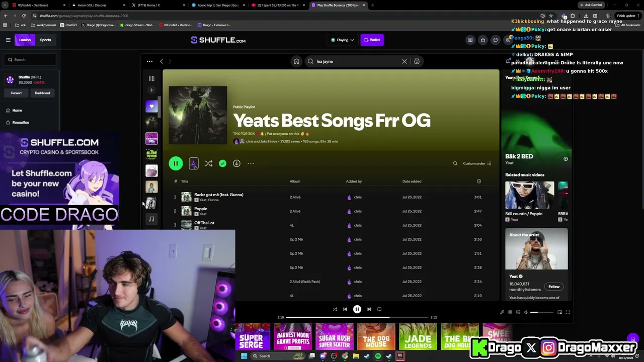The width and height of the screenshot is (644, 362).
Task: Switch to the Casino tab on Shuffle
Action: coord(25,40)
